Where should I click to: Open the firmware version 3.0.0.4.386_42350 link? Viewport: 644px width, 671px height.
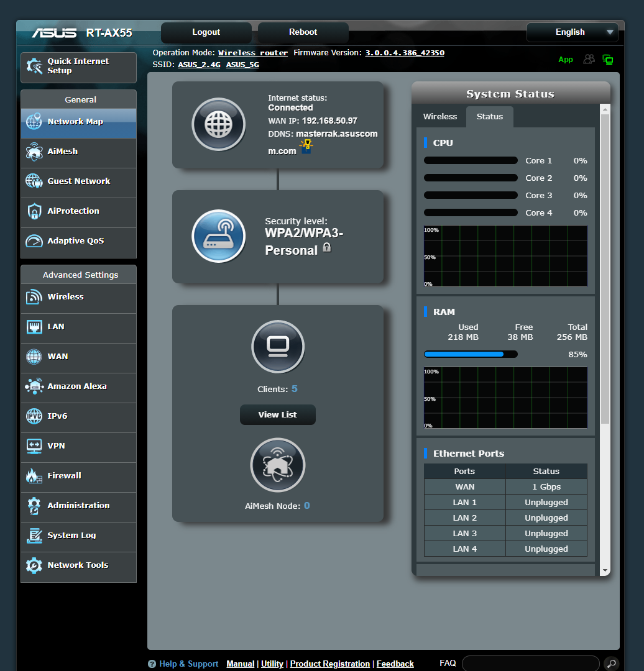pyautogui.click(x=405, y=53)
